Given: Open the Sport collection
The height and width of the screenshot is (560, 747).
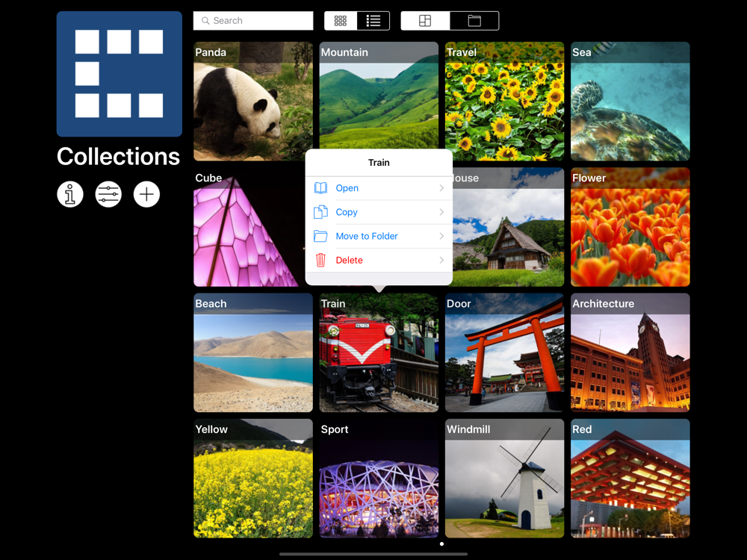Looking at the screenshot, I should [x=379, y=479].
